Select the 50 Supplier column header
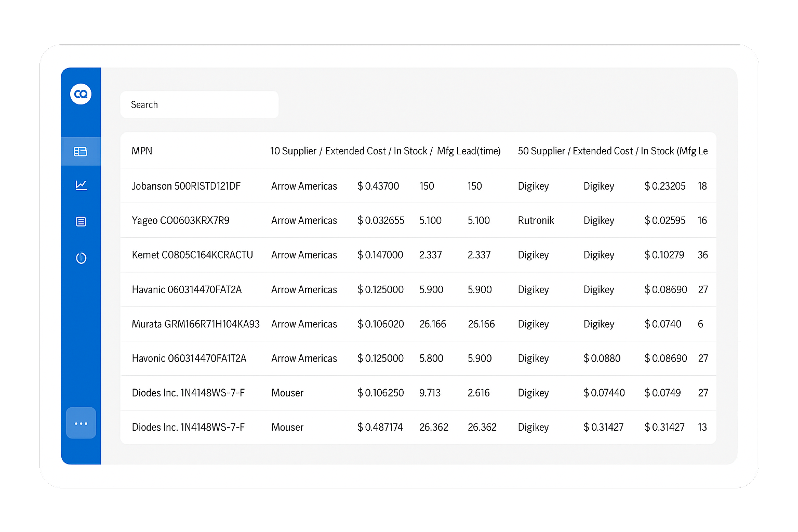 pyautogui.click(x=613, y=151)
